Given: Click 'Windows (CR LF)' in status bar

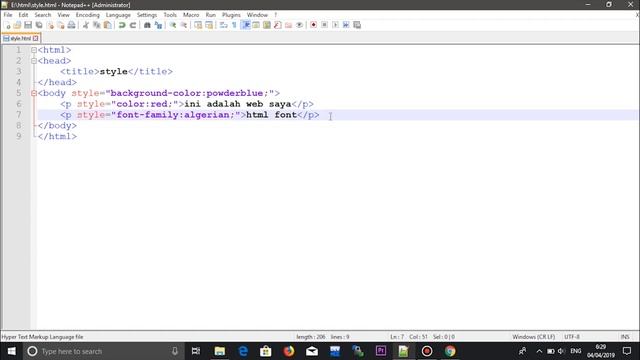Looking at the screenshot, I should click(533, 337).
